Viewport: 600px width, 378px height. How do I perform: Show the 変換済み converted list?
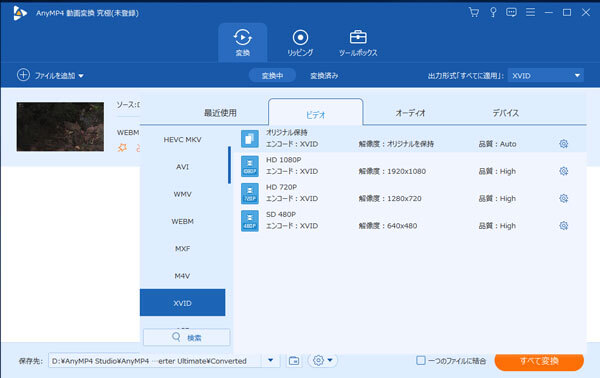(324, 76)
